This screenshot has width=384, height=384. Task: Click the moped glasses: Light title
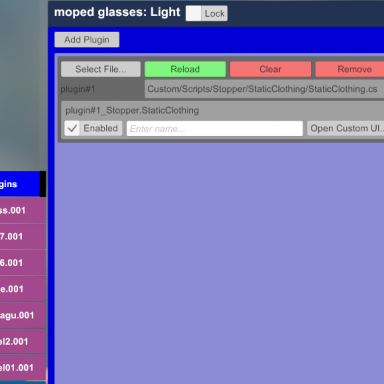point(117,12)
